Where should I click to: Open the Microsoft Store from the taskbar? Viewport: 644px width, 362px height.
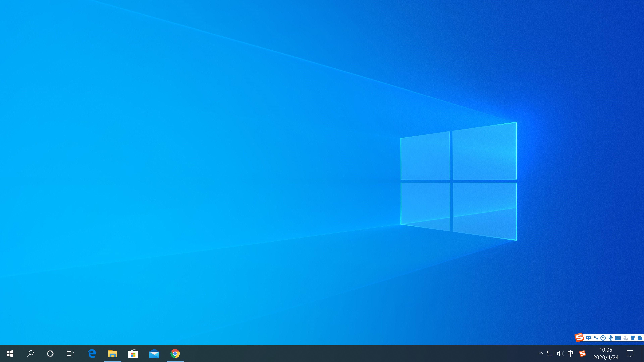click(133, 353)
